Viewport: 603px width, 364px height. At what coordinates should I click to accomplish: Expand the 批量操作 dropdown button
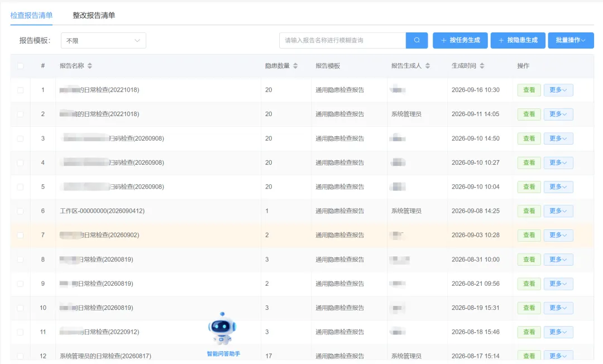click(571, 40)
